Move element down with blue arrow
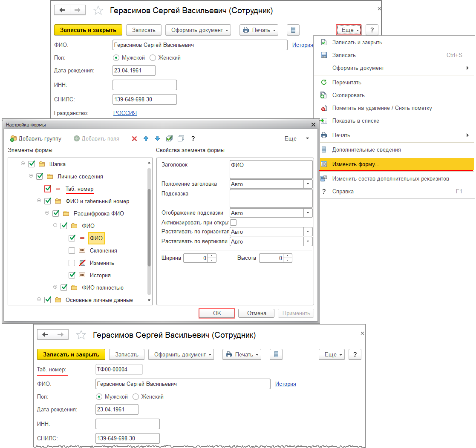Image resolution: width=476 pixels, height=448 pixels. coord(157,139)
